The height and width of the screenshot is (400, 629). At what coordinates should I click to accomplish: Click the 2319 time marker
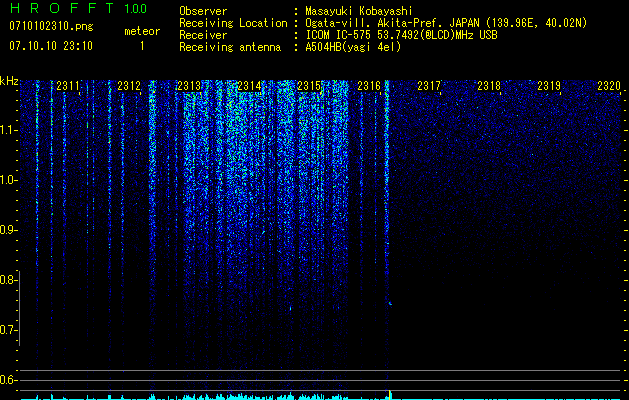point(549,85)
